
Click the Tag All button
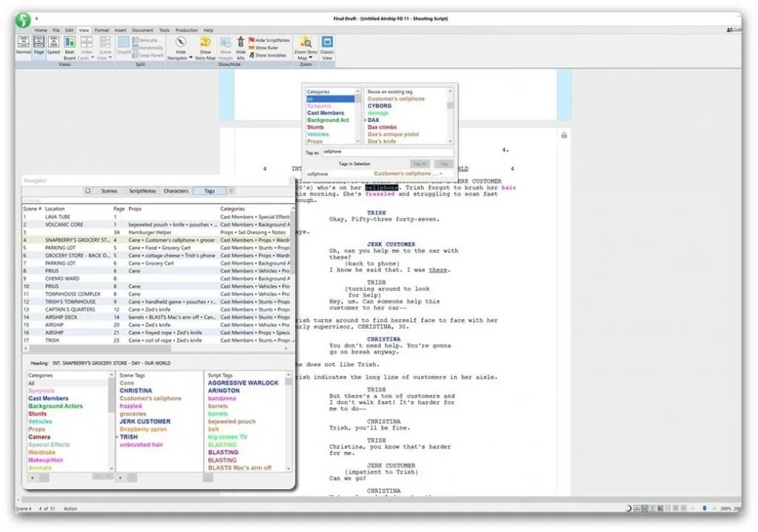pyautogui.click(x=420, y=164)
